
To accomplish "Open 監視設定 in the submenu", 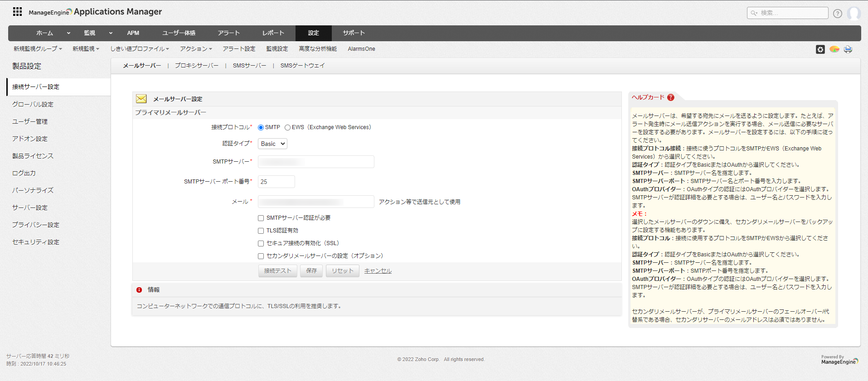I will pyautogui.click(x=277, y=49).
